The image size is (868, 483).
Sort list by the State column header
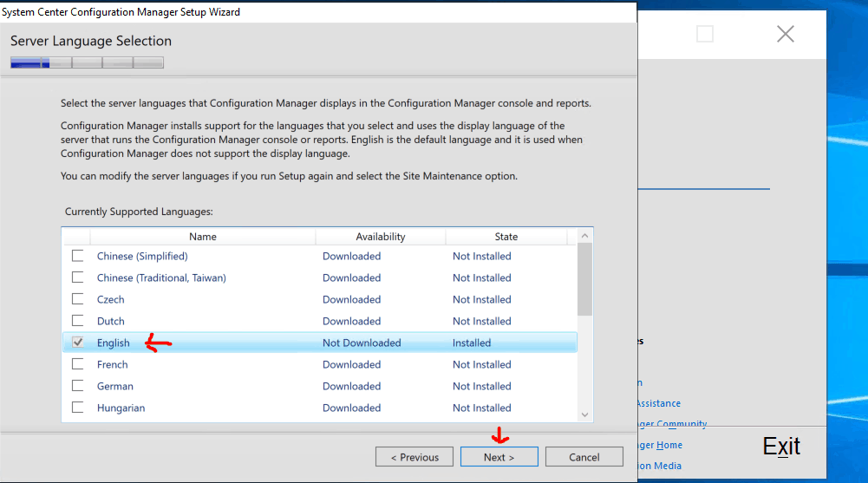[x=506, y=236]
